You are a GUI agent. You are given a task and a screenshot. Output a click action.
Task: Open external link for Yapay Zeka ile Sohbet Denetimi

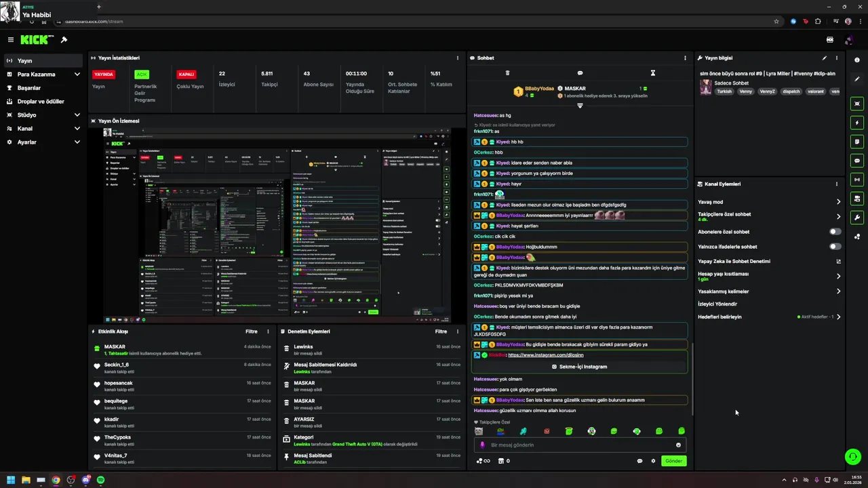click(x=838, y=262)
